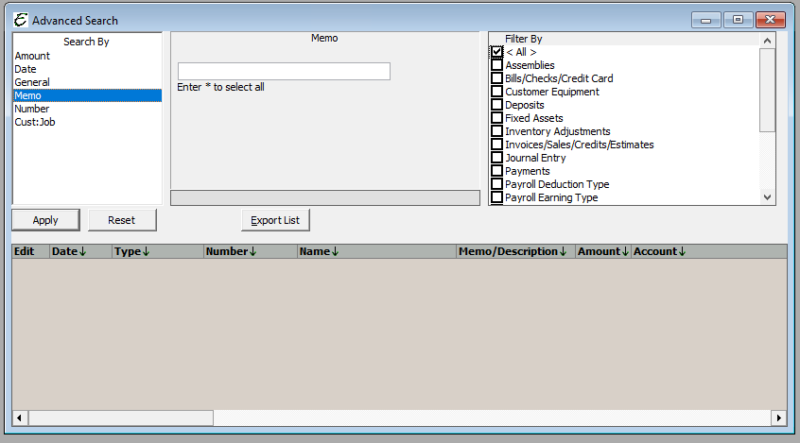Click the Export List button
Image resolution: width=800 pixels, height=443 pixels.
pyautogui.click(x=276, y=220)
